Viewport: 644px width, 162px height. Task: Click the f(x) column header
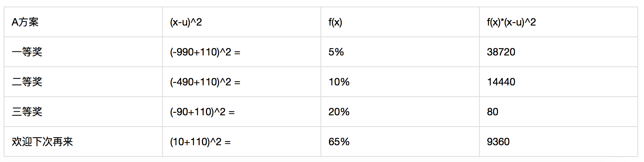[x=335, y=22]
